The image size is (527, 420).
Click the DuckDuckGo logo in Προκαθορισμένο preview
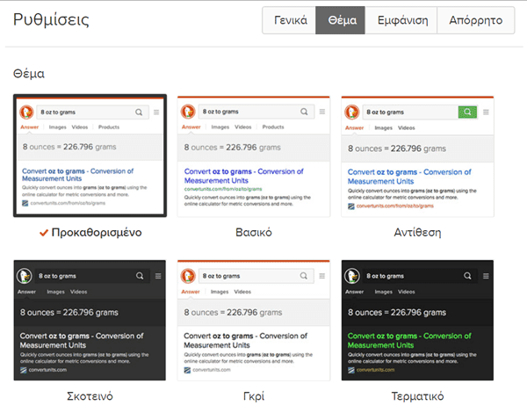[x=25, y=112]
